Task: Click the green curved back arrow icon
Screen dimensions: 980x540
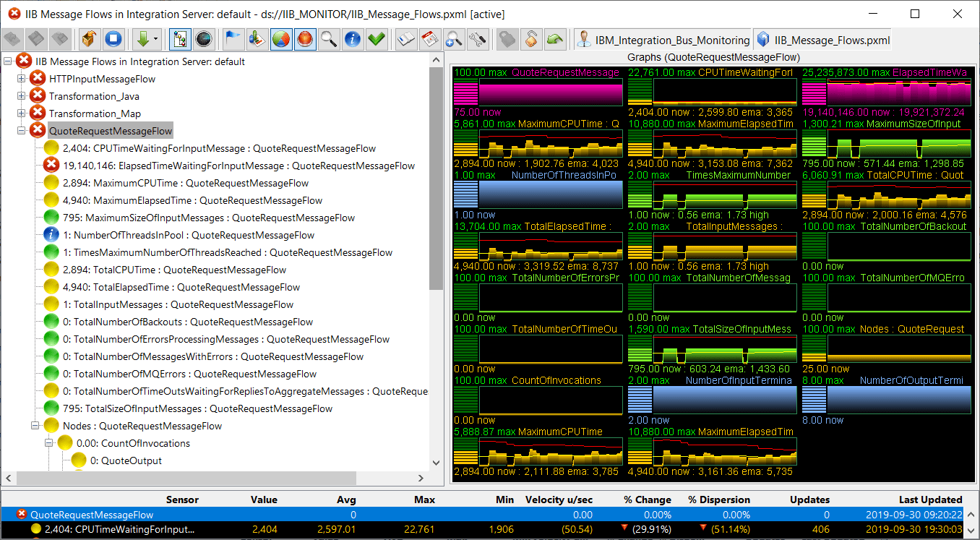Action: pyautogui.click(x=555, y=39)
